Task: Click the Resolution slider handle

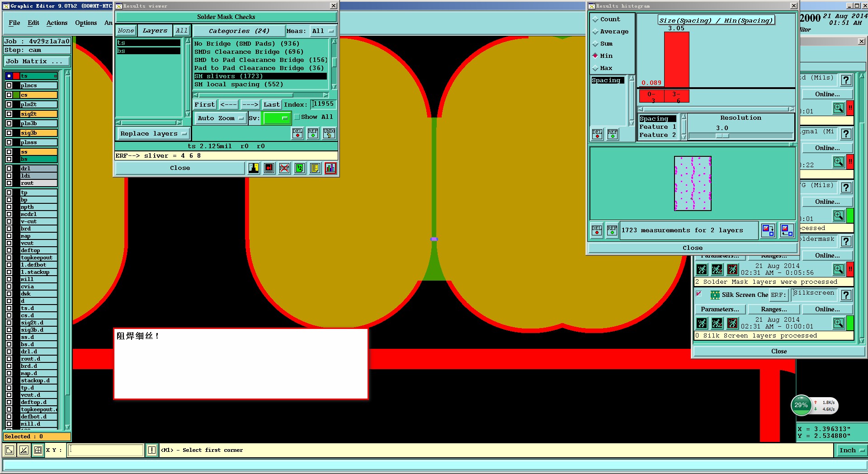Action: coord(722,136)
